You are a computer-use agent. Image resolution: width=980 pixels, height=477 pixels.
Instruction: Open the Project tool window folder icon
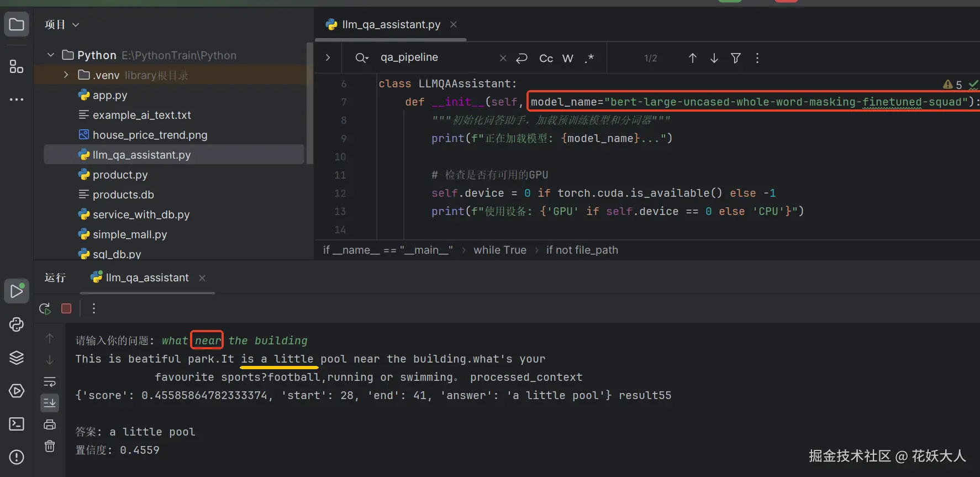coord(17,24)
